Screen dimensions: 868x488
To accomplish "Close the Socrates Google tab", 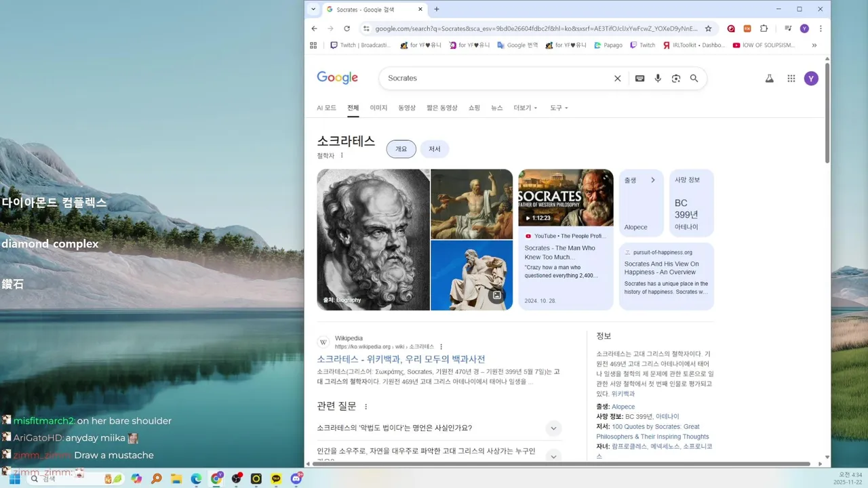I will (x=420, y=9).
